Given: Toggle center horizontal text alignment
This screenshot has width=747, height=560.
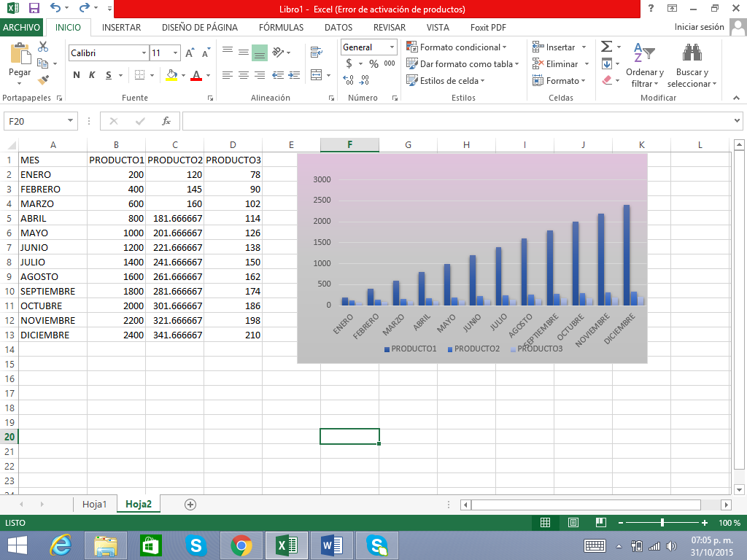Looking at the screenshot, I should coord(243,75).
